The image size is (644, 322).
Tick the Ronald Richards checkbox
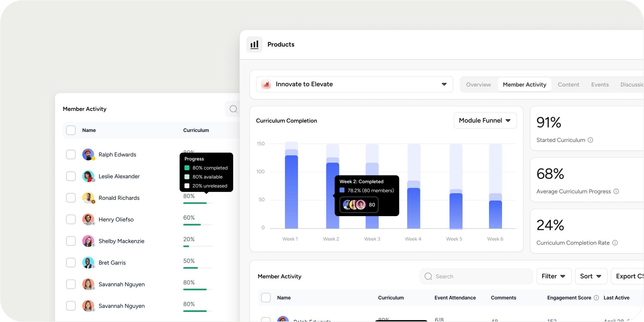click(x=71, y=198)
